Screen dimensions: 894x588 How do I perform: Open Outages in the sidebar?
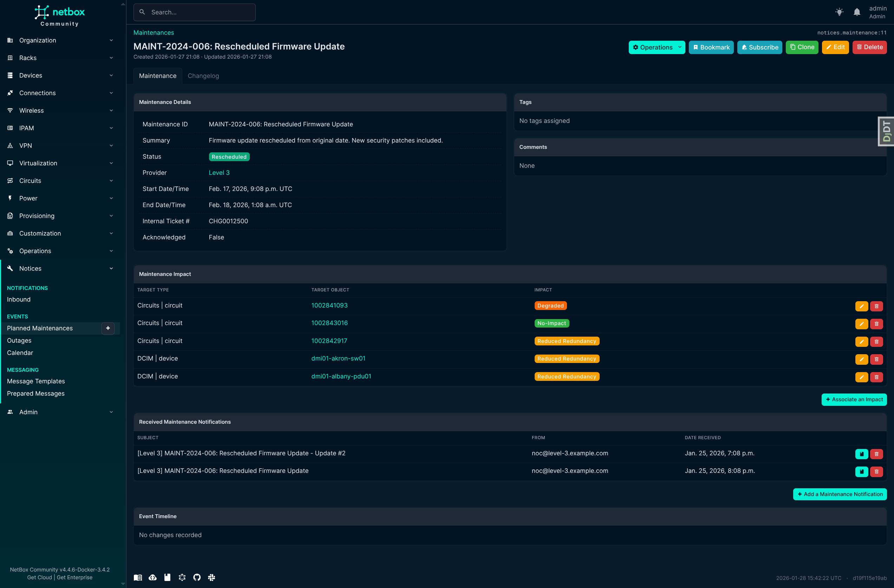pyautogui.click(x=19, y=341)
